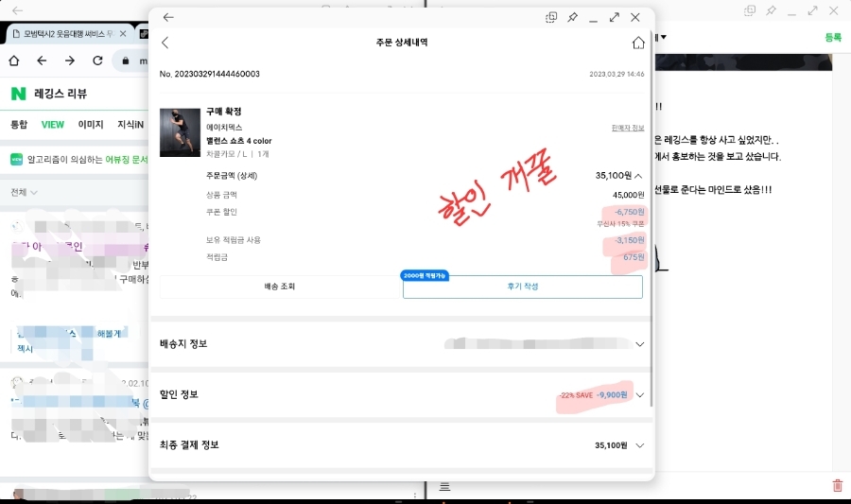Expand the 할인 정보 section

pyautogui.click(x=640, y=395)
